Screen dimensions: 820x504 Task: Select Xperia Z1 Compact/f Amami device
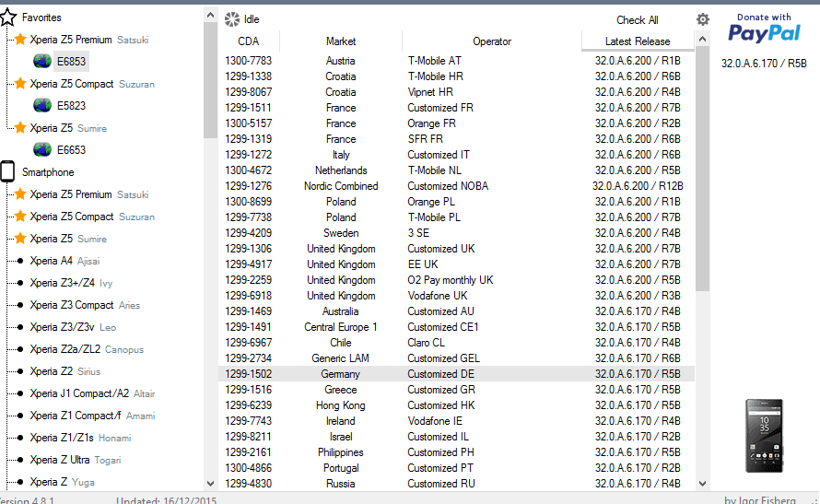pos(92,416)
